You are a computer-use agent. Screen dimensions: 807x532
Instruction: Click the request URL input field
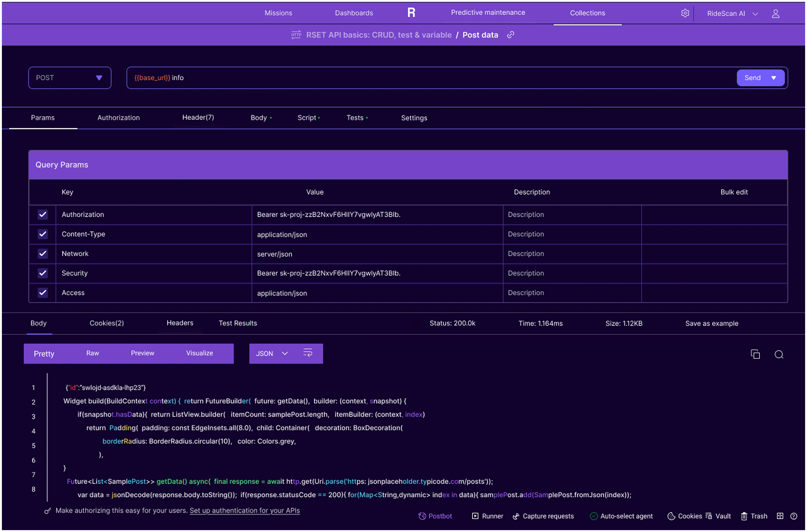pyautogui.click(x=407, y=78)
